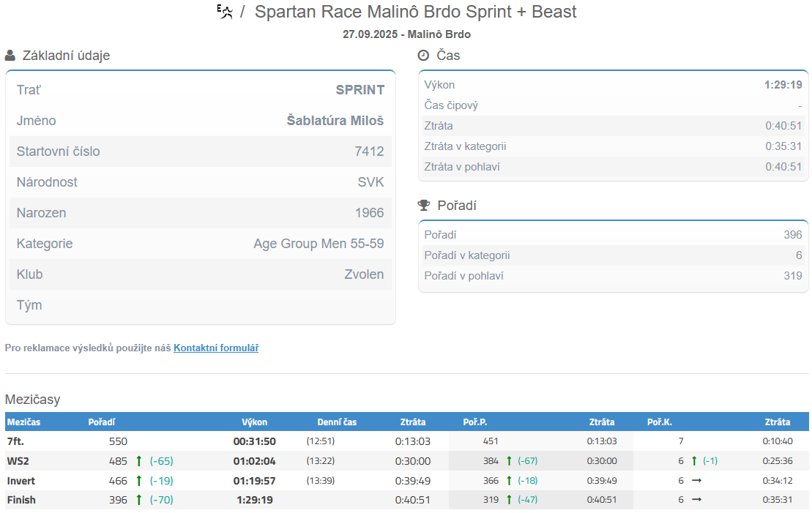Image resolution: width=812 pixels, height=513 pixels.
Task: Click the green up arrow in Invert Poř.P. column
Action: (x=509, y=481)
